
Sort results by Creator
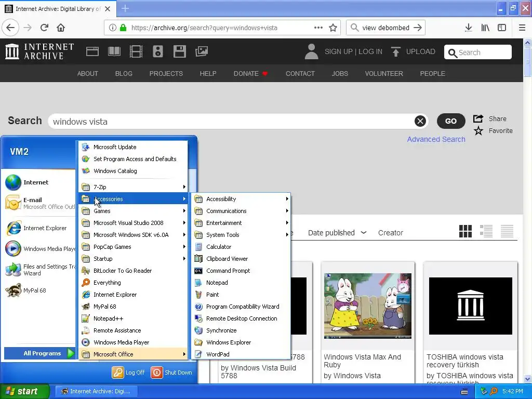[391, 233]
